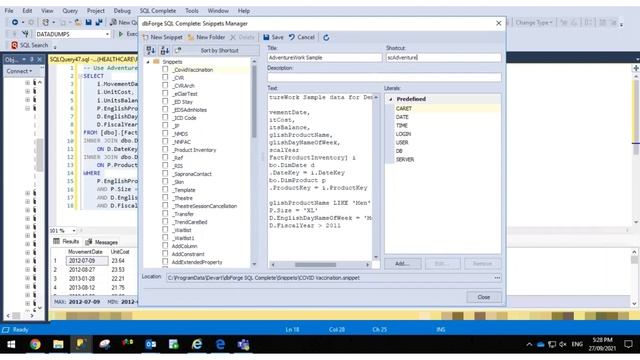
Task: Open the Object Explorer panel options dropdown arrow
Action: tap(24, 60)
